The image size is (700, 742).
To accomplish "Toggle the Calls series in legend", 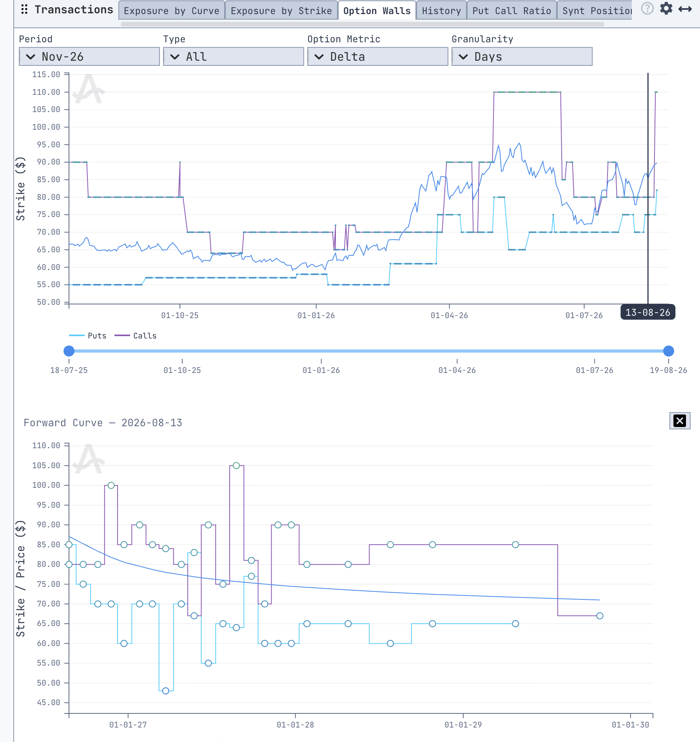I will [x=136, y=336].
